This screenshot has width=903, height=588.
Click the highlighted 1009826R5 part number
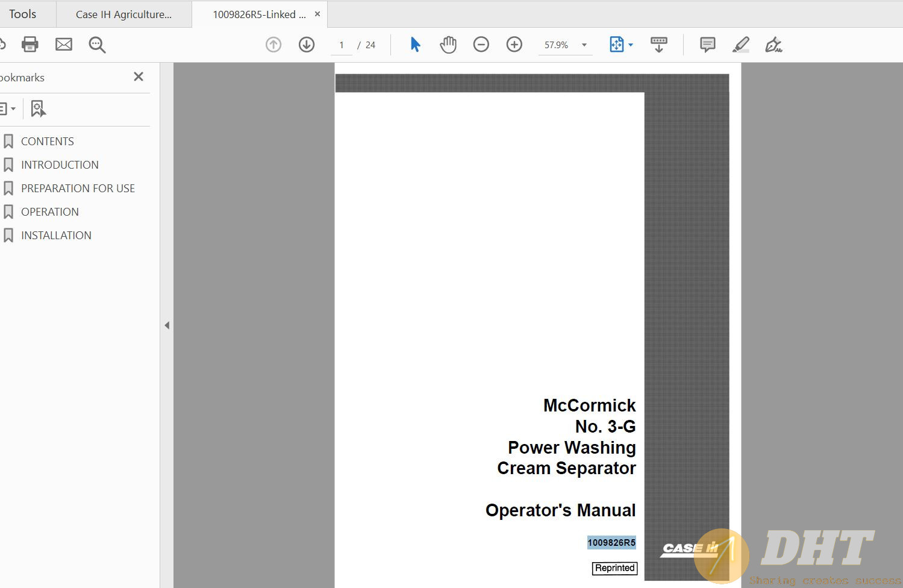point(611,543)
